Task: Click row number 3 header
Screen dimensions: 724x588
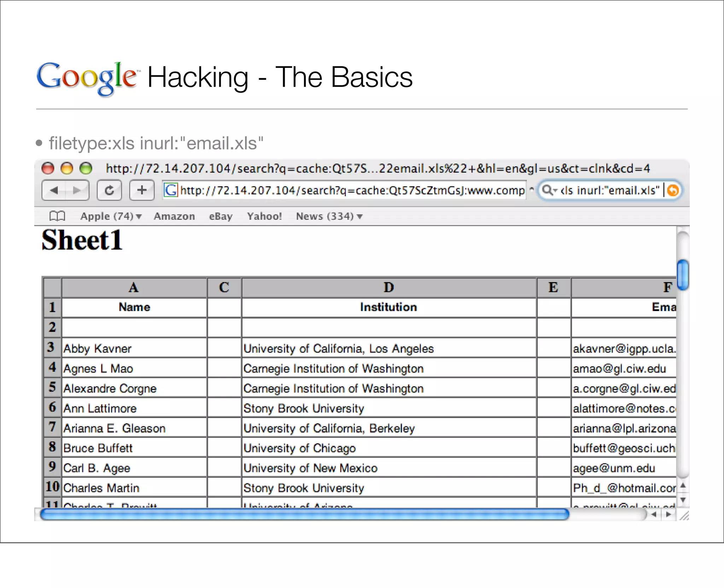Action: (52, 347)
